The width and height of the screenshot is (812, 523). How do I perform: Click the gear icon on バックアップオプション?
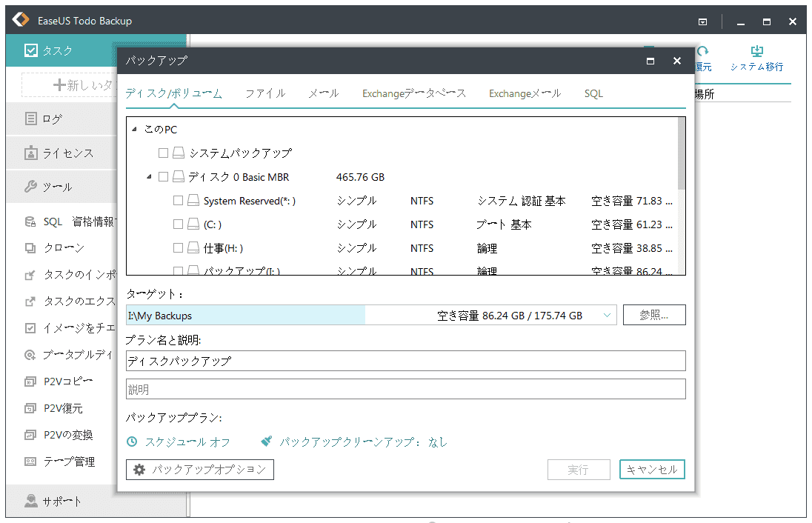pos(139,470)
